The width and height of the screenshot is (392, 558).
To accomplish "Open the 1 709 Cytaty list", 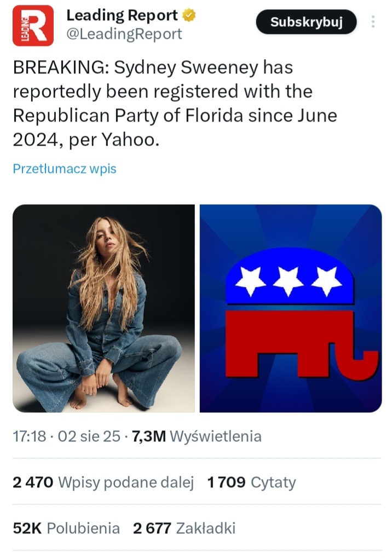I will (x=251, y=482).
